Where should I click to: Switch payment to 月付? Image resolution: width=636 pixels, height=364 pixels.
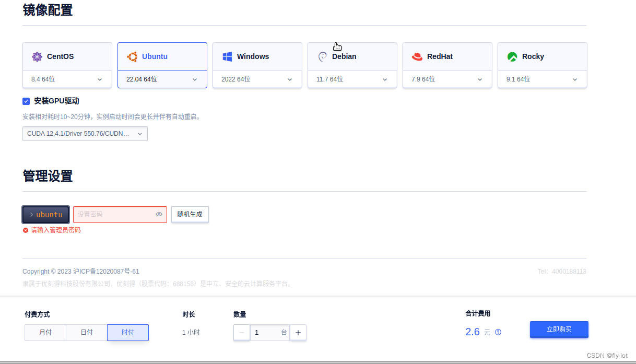(x=45, y=332)
